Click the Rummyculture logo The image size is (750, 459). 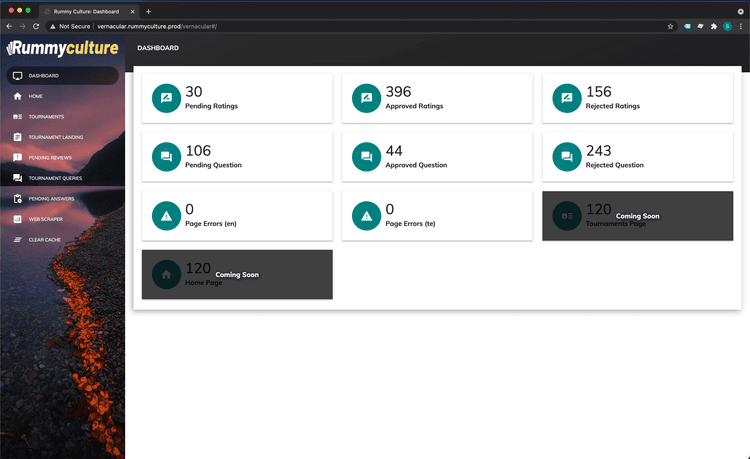[62, 48]
